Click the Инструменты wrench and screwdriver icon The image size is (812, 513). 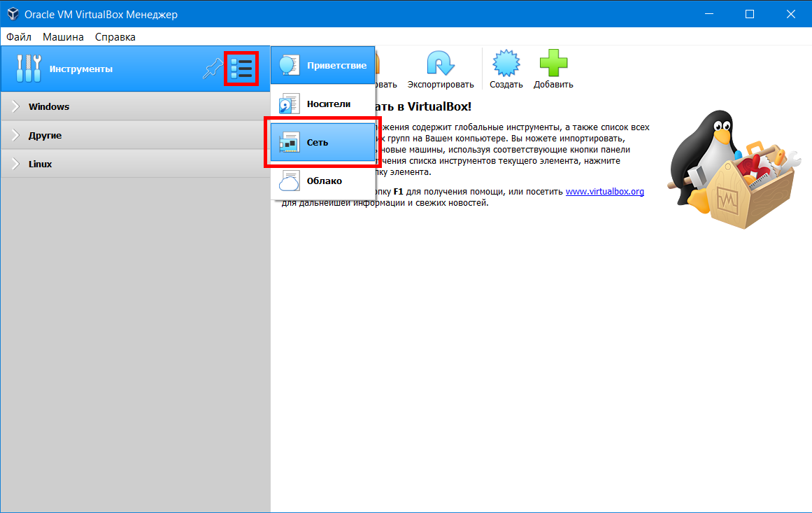[x=29, y=69]
